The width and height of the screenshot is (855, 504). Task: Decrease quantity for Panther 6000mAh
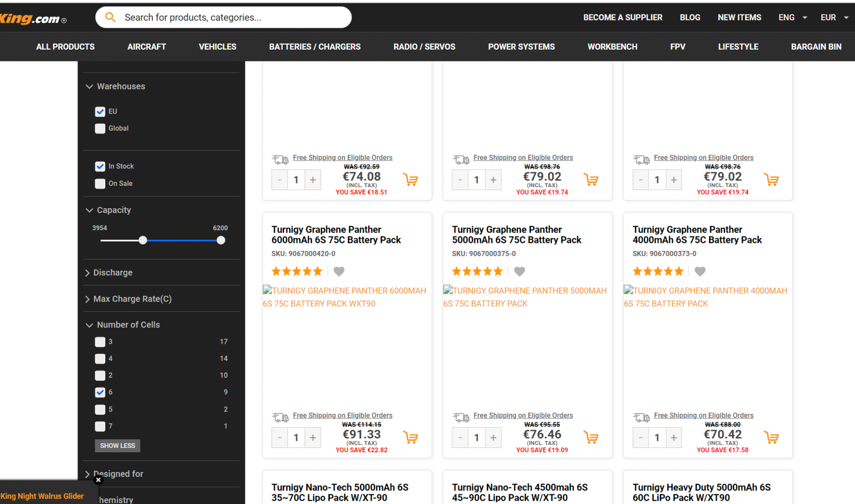(x=279, y=438)
